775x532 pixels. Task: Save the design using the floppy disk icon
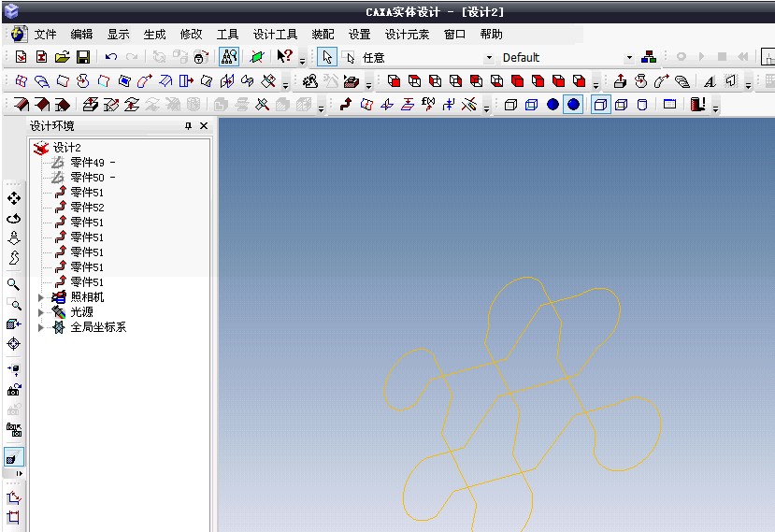[x=83, y=57]
